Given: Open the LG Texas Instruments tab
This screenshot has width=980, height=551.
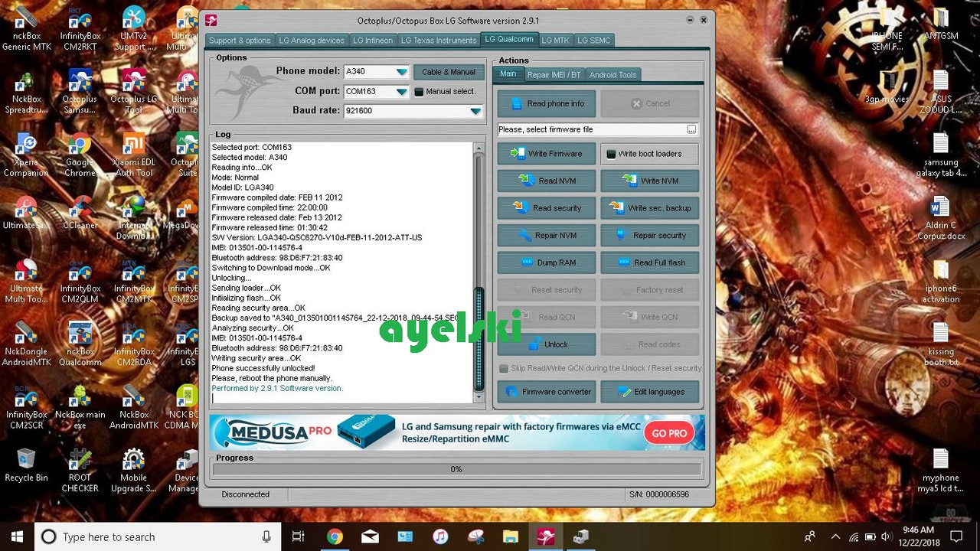Looking at the screenshot, I should [439, 41].
